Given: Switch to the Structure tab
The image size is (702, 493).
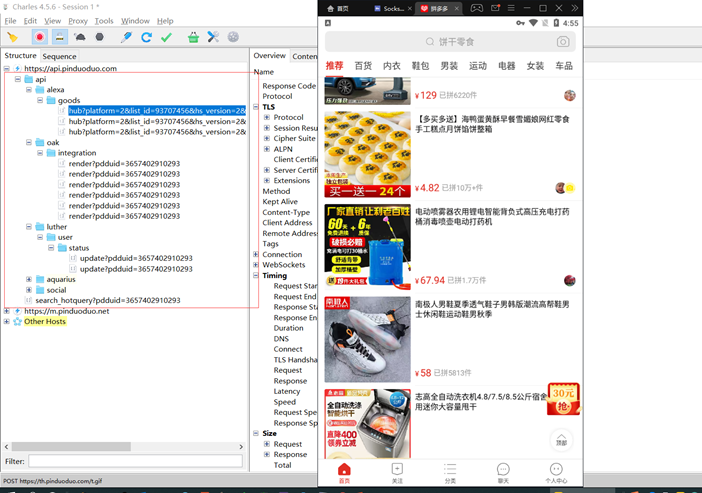Looking at the screenshot, I should tap(21, 56).
